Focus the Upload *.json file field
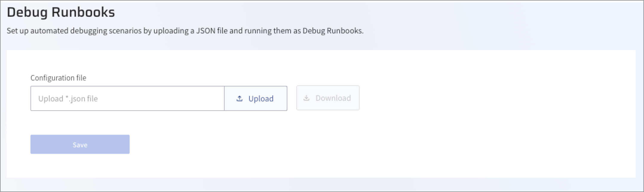Image resolution: width=644 pixels, height=192 pixels. pos(127,98)
